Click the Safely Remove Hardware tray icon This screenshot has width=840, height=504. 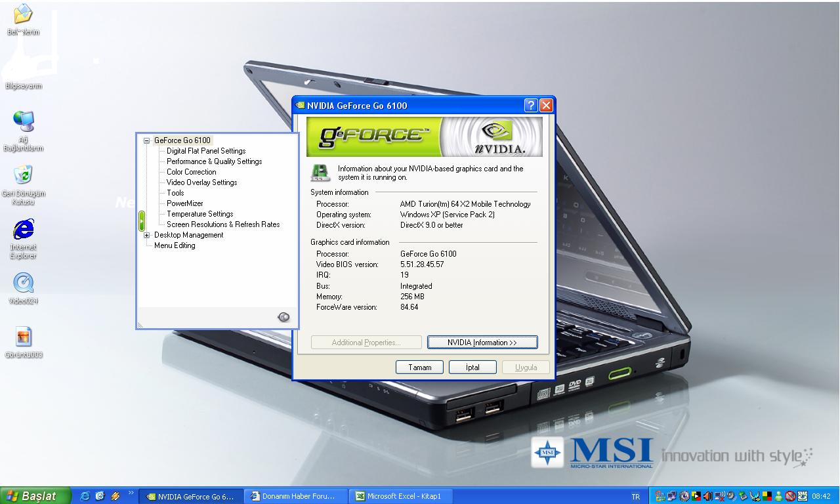coord(743,496)
